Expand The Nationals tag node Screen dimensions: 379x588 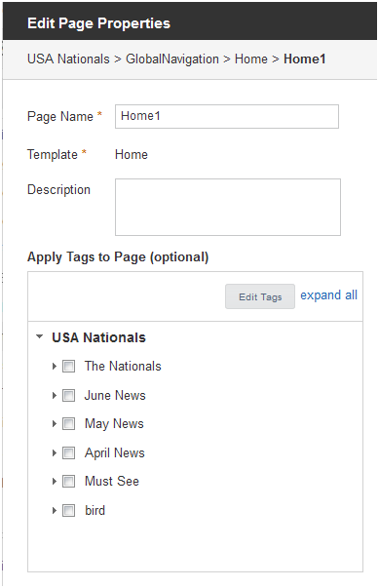tap(55, 366)
